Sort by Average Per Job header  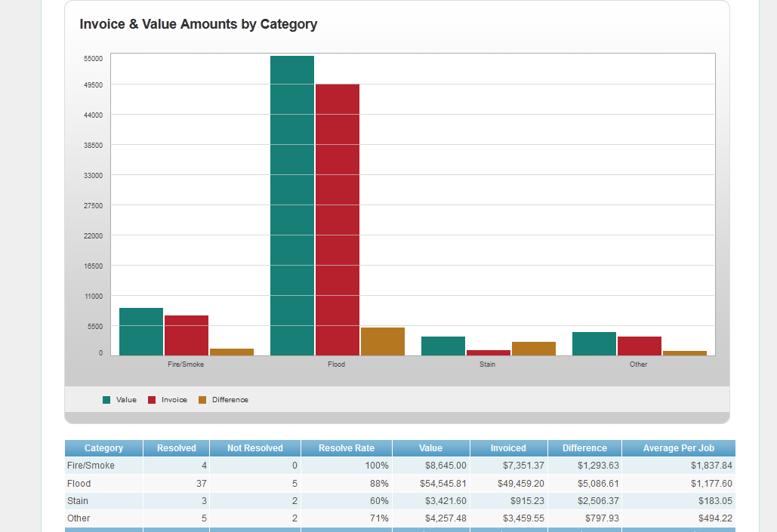[x=678, y=448]
